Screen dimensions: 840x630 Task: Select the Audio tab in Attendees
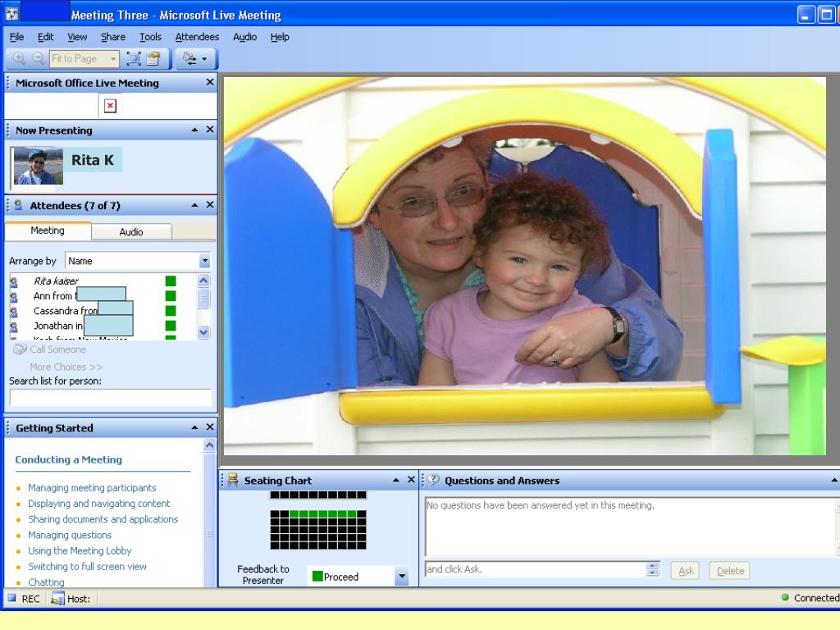click(x=131, y=232)
